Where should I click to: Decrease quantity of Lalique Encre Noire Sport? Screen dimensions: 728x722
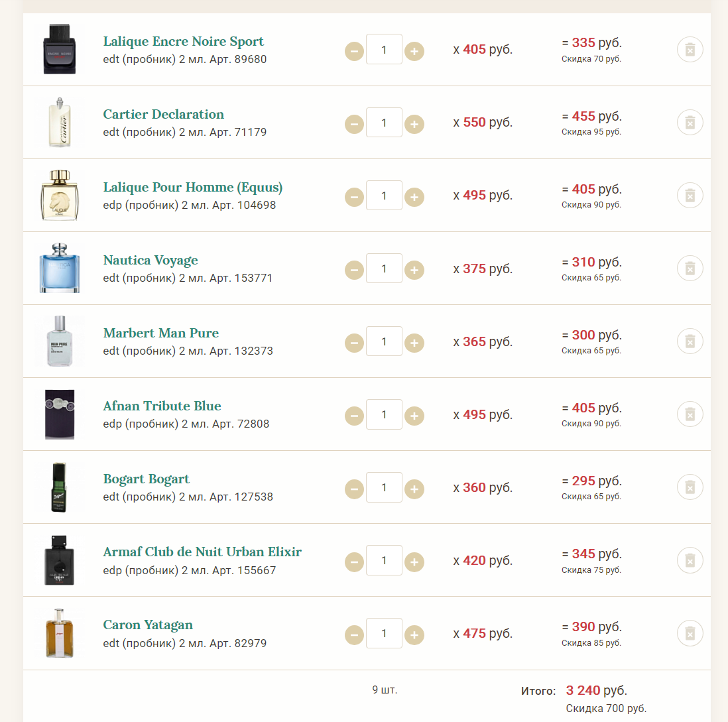pyautogui.click(x=354, y=51)
